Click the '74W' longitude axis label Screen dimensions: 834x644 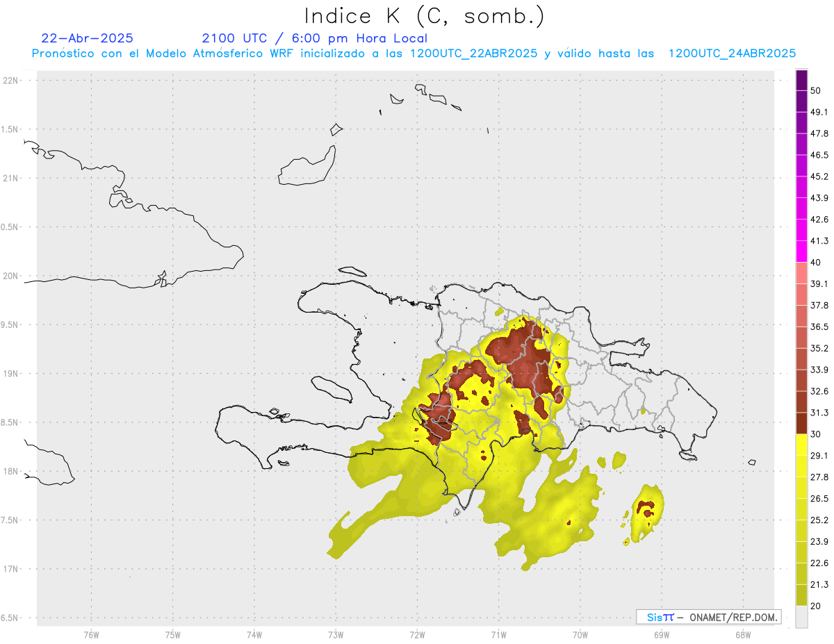254,635
